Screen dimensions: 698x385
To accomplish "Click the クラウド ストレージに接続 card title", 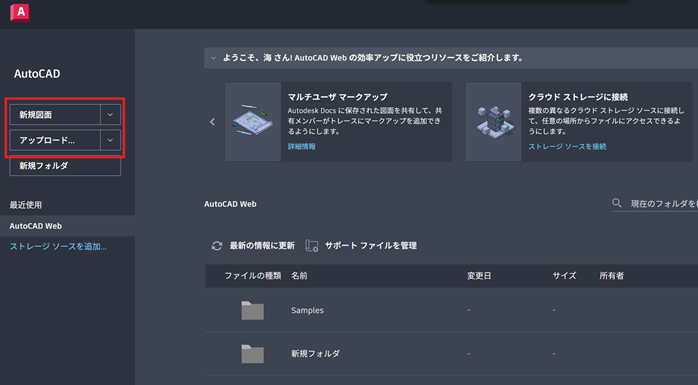I will coord(578,97).
